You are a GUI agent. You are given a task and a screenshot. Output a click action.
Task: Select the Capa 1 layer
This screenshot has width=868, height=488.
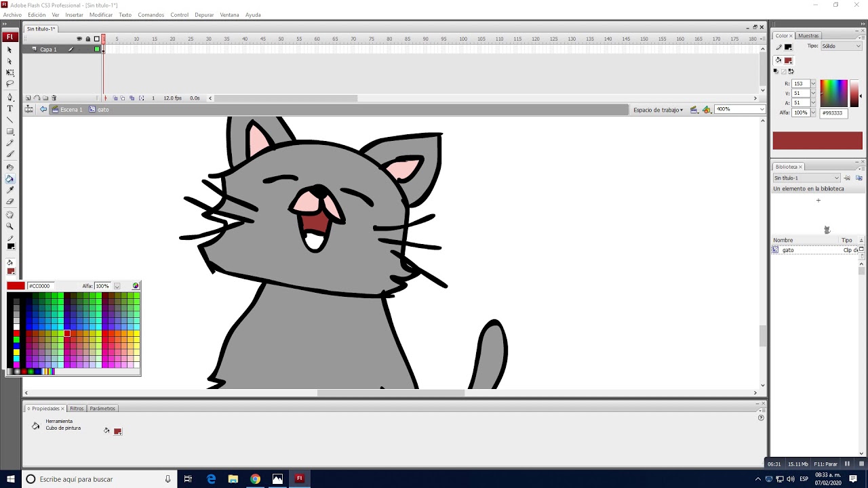[x=47, y=49]
